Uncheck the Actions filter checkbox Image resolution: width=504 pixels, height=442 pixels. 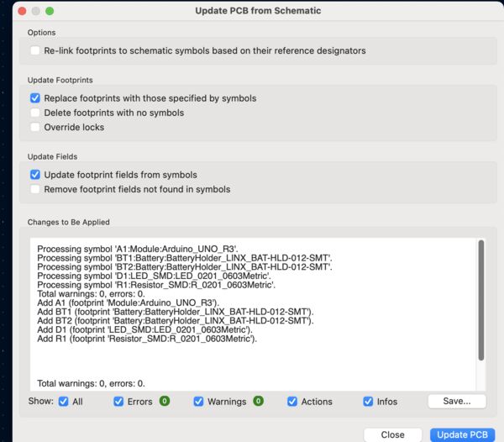coord(292,402)
